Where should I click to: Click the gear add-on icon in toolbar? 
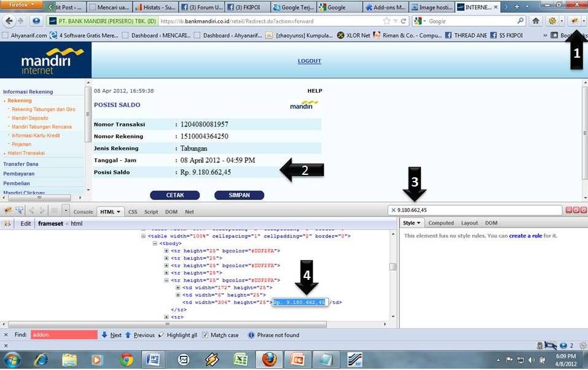[552, 21]
